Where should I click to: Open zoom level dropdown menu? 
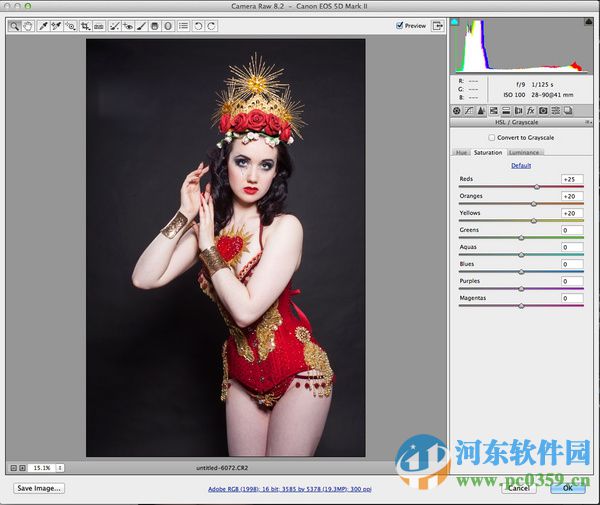[60, 468]
